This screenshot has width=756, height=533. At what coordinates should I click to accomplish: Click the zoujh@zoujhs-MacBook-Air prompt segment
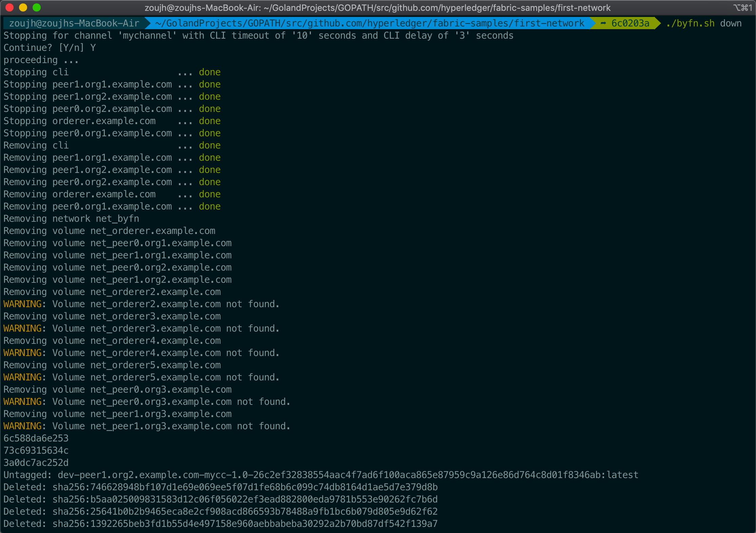(74, 23)
